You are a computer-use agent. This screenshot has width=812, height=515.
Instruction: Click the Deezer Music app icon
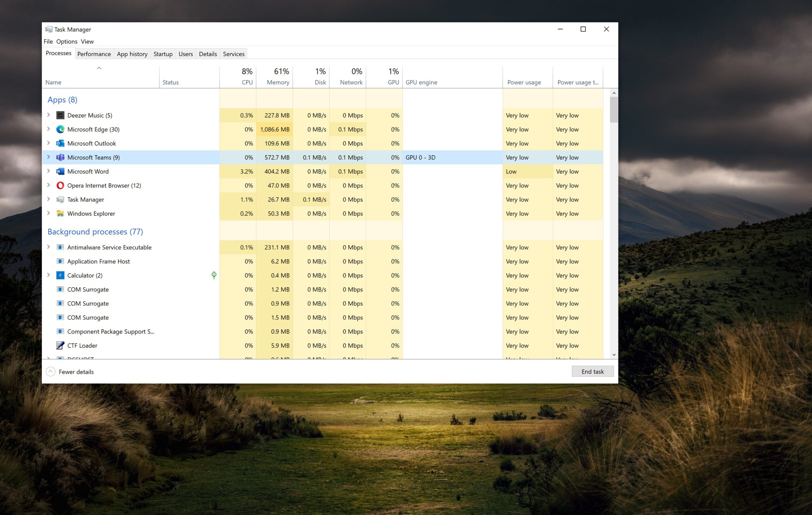60,115
